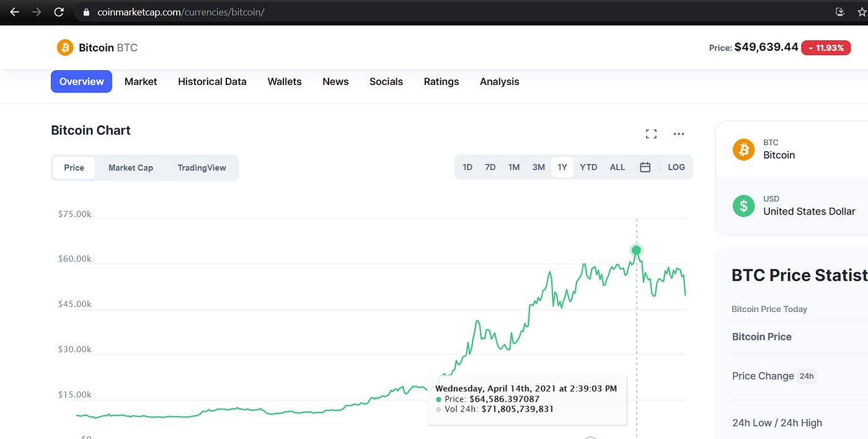Viewport: 868px width, 439px height.
Task: Open the News tab
Action: coord(335,81)
